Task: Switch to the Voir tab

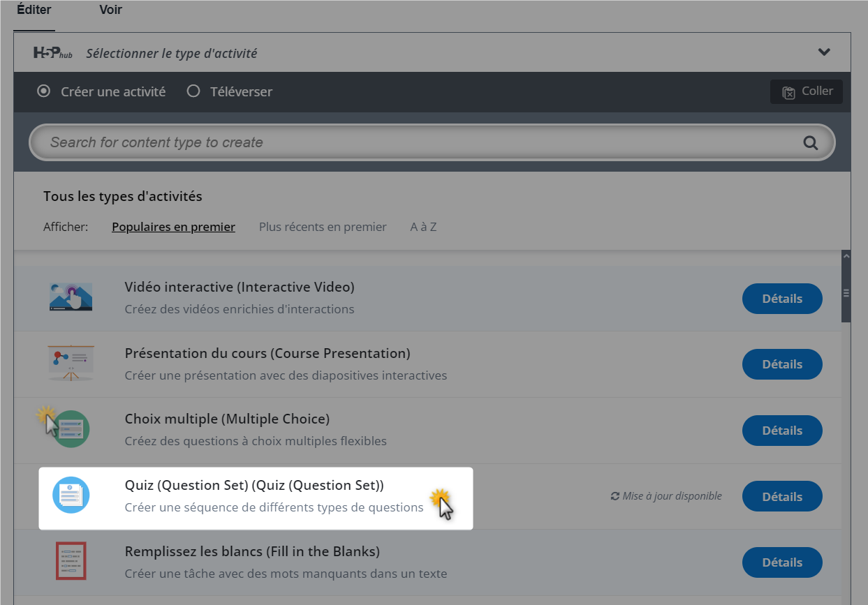Action: (x=110, y=10)
